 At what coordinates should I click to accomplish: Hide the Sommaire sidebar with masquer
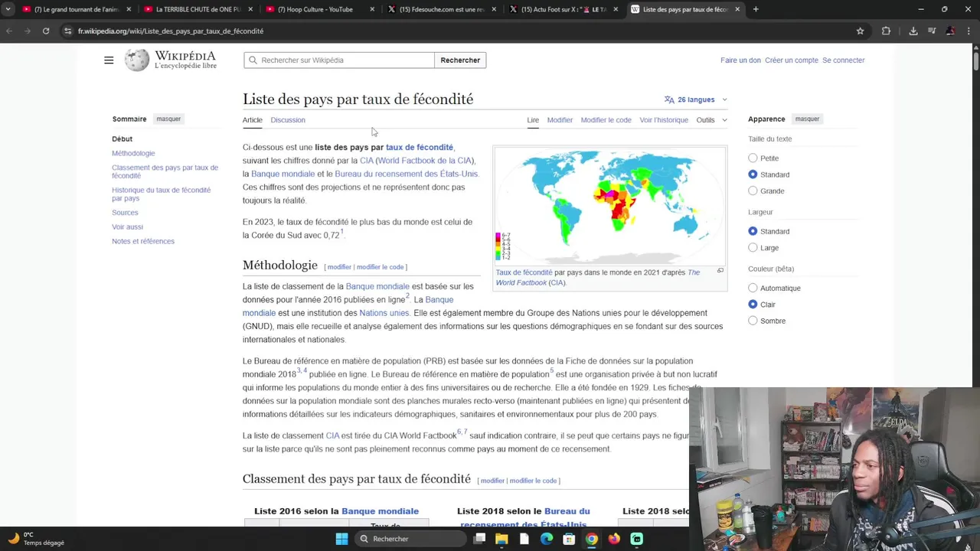point(168,119)
